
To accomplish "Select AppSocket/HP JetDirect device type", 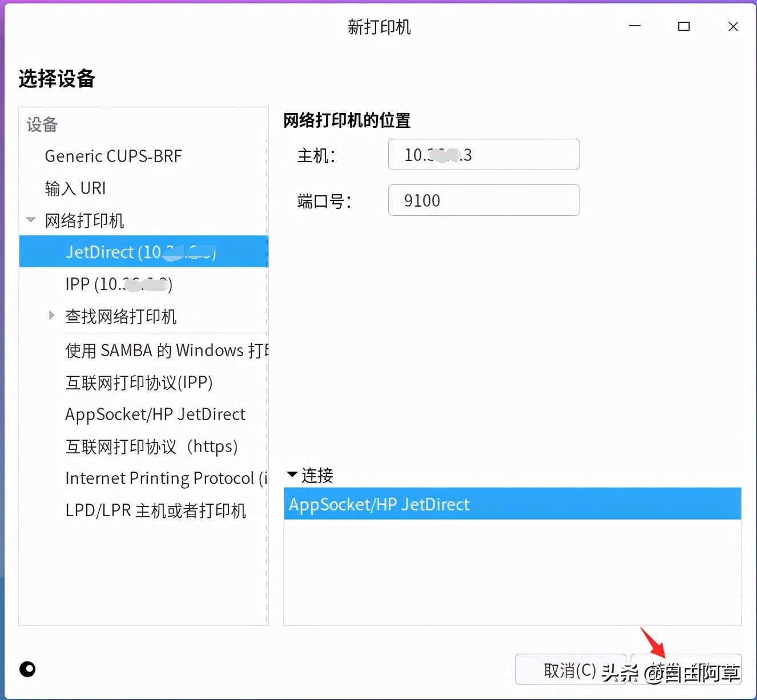I will pyautogui.click(x=155, y=414).
